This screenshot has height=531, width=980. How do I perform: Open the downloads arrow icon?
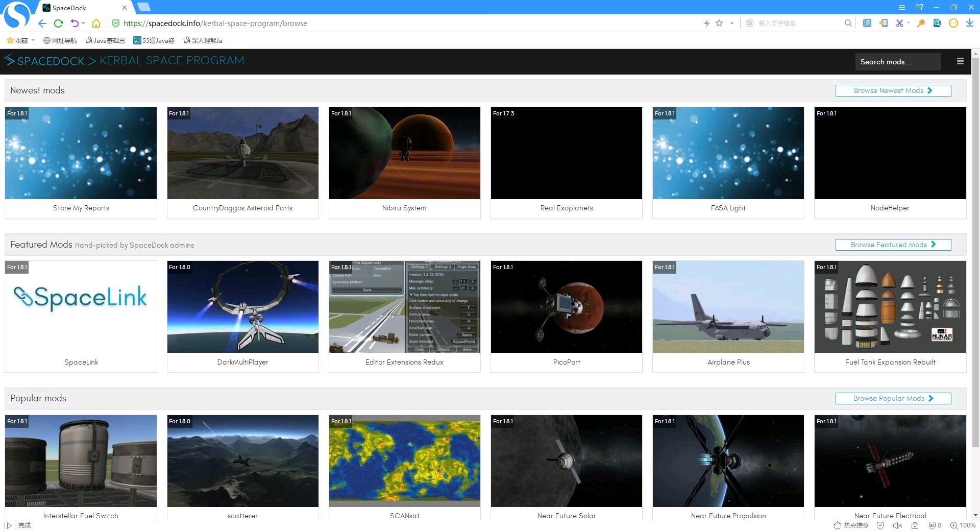[970, 23]
